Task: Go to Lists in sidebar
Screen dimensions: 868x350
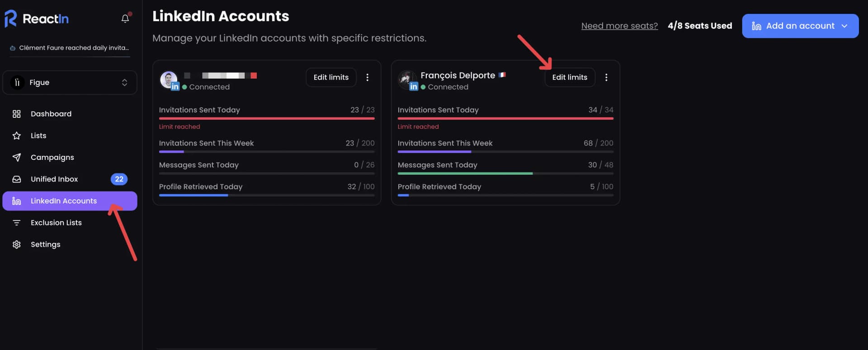Action: 38,135
